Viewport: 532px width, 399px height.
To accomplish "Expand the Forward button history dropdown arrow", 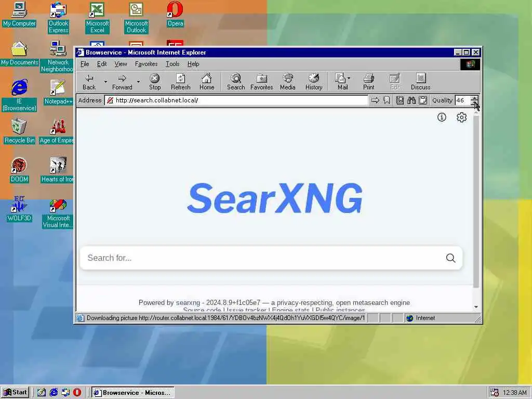I will click(x=138, y=82).
